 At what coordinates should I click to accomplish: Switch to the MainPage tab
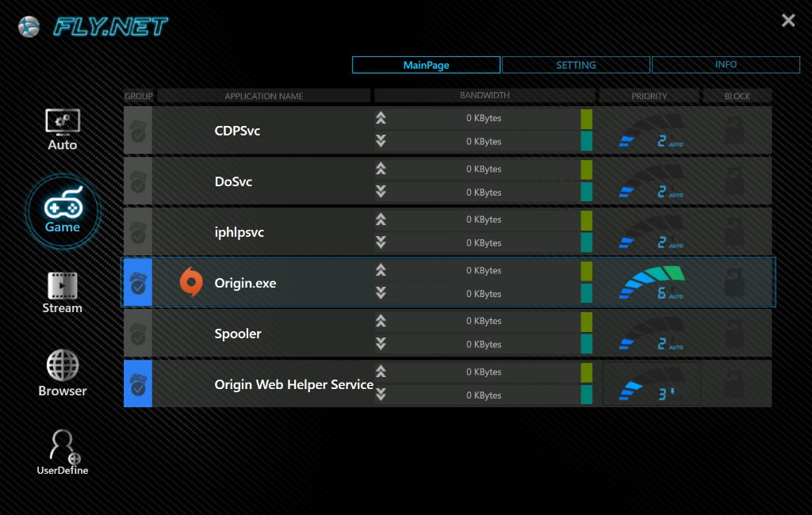(426, 65)
